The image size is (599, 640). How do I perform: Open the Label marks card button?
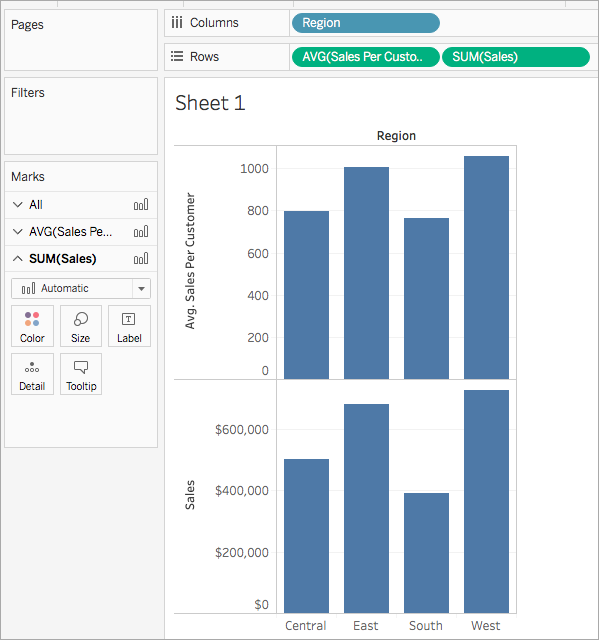pos(129,326)
